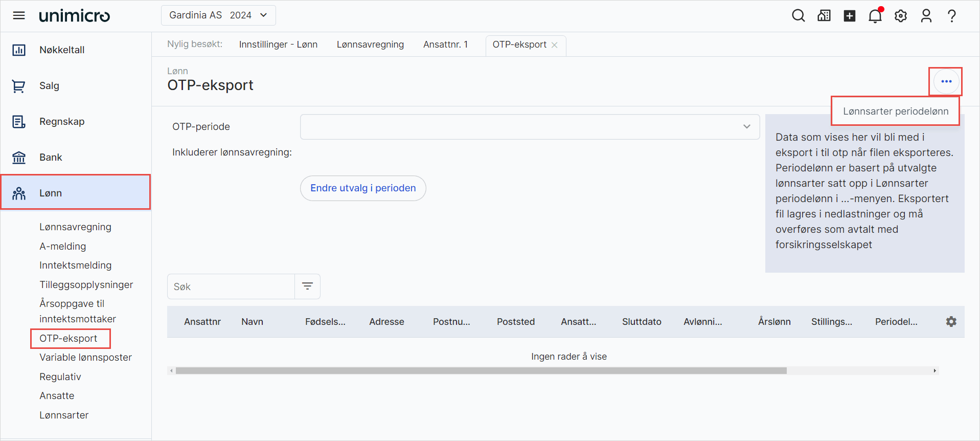Open the user profile icon
980x441 pixels.
coord(926,16)
